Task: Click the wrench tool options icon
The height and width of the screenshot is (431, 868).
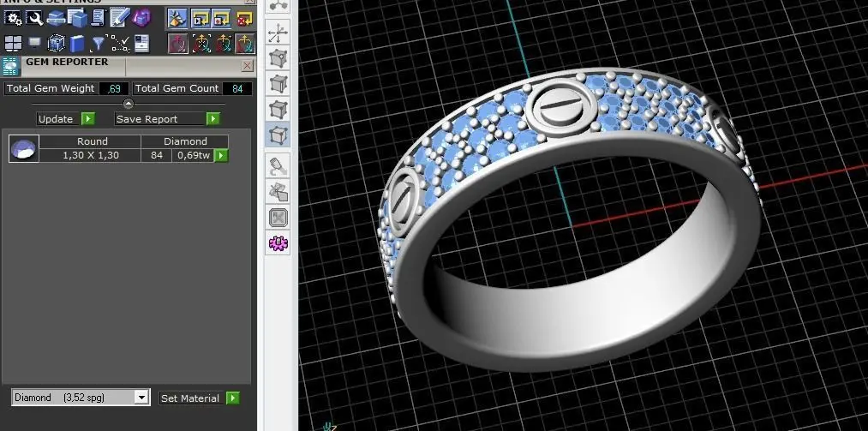Action: 35,18
